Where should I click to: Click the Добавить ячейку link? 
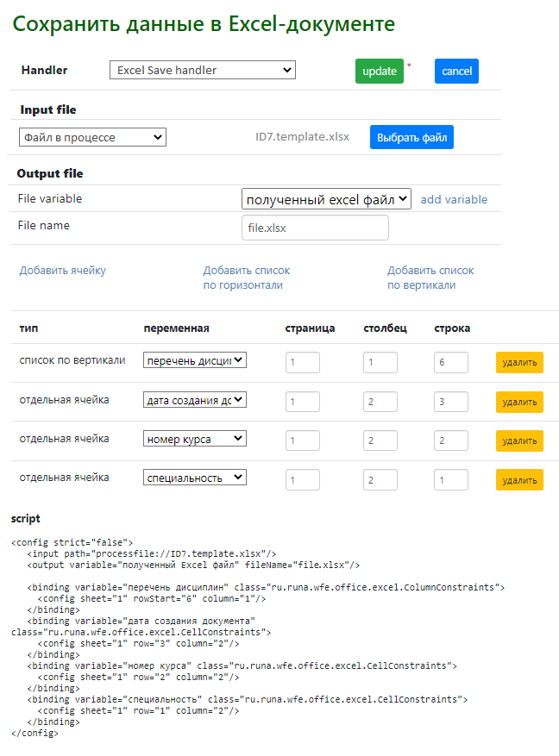[63, 271]
